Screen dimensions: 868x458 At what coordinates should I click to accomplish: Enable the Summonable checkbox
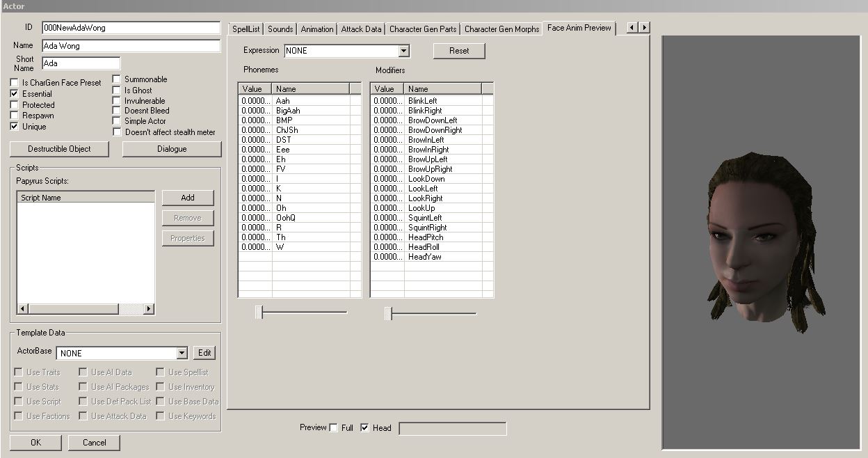(x=117, y=79)
